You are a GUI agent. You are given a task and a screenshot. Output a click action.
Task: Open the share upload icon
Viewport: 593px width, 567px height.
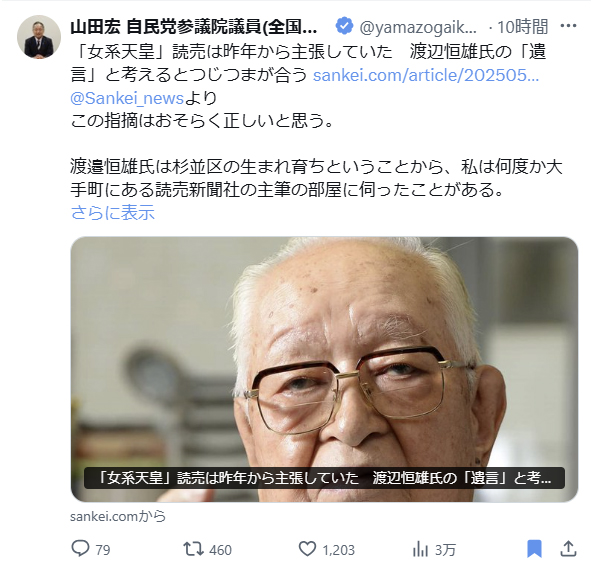(x=568, y=548)
